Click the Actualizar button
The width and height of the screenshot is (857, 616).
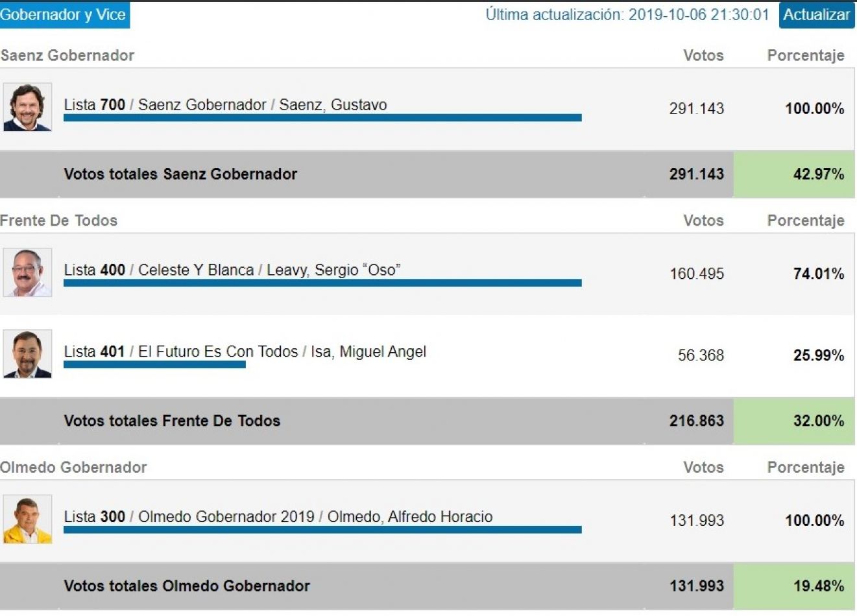pos(816,15)
